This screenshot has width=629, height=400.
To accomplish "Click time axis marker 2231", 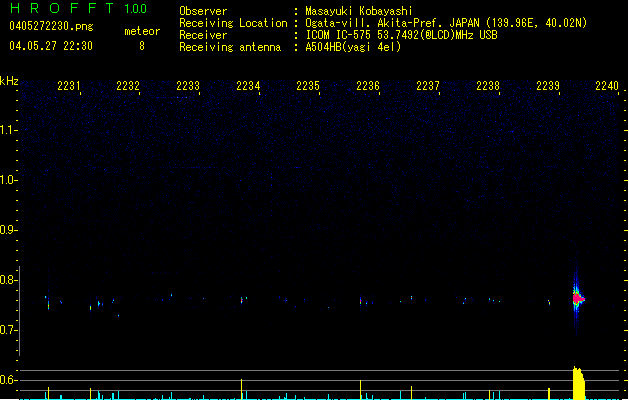I will pyautogui.click(x=69, y=86).
